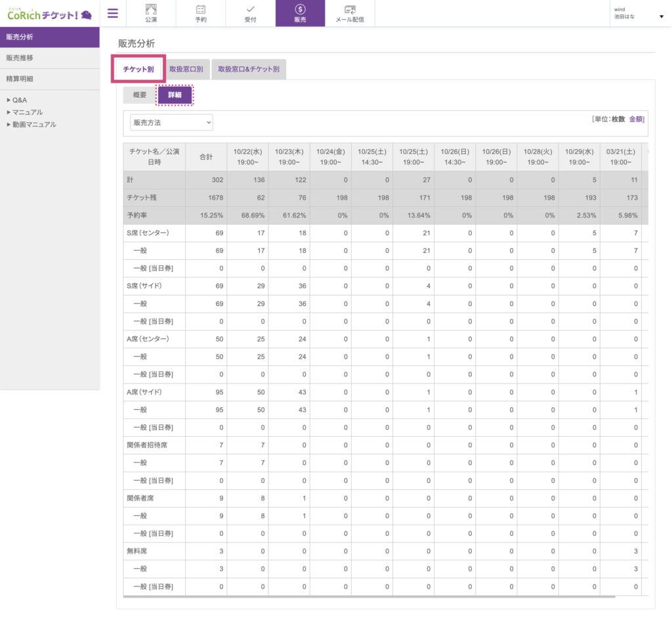Switch to 概要 summary view
This screenshot has width=672, height=620.
pyautogui.click(x=140, y=95)
